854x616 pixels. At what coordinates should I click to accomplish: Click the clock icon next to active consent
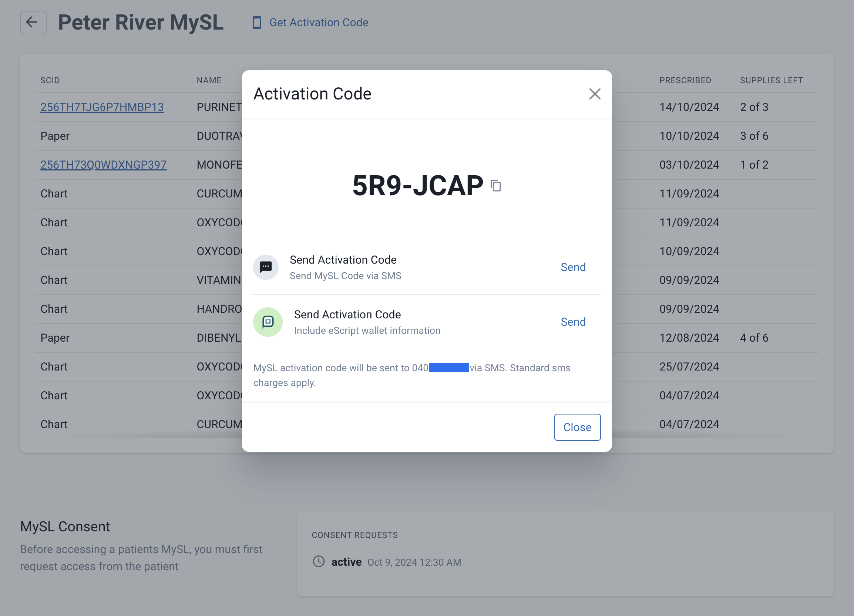318,562
